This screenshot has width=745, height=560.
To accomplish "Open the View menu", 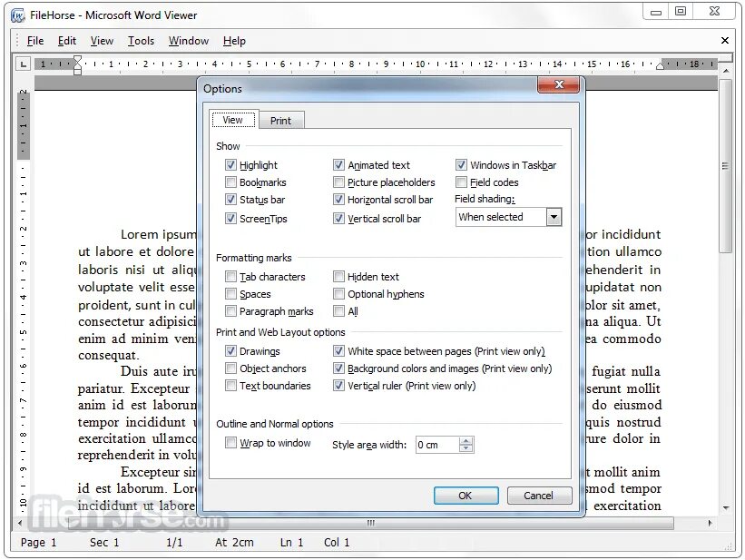I will 102,41.
